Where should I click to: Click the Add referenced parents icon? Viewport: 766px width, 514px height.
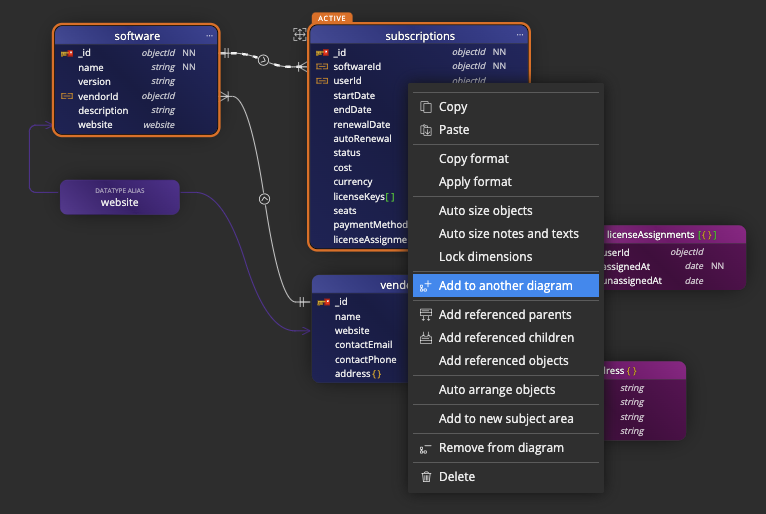pyautogui.click(x=426, y=315)
